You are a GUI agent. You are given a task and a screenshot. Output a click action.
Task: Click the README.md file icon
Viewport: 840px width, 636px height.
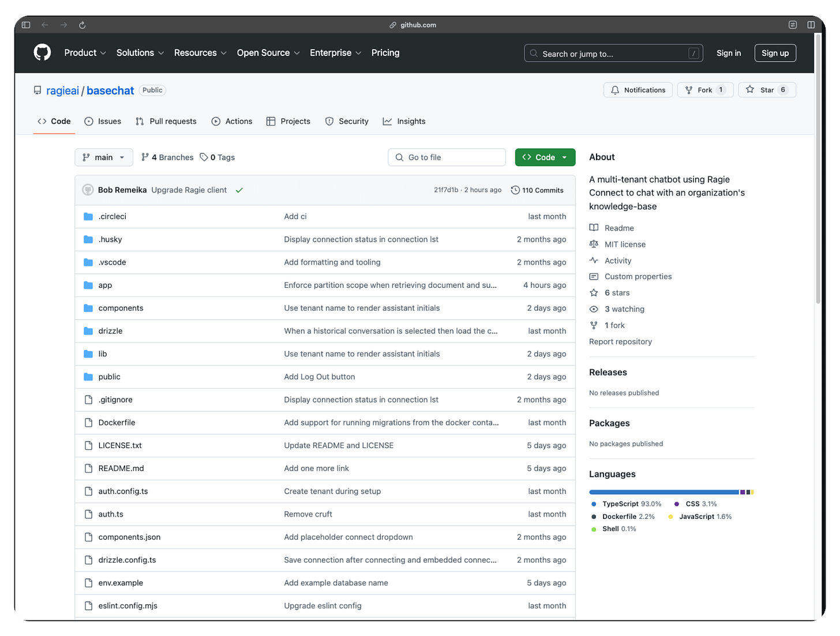tap(88, 468)
